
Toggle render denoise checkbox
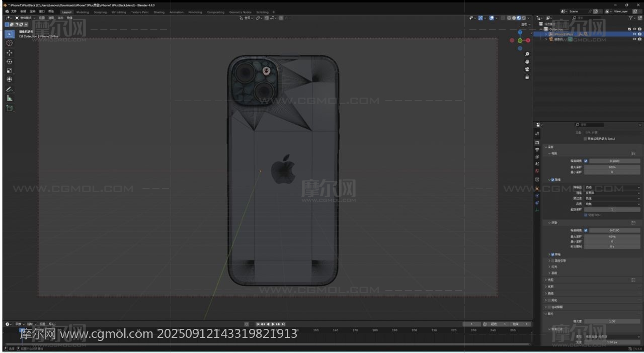tap(553, 254)
